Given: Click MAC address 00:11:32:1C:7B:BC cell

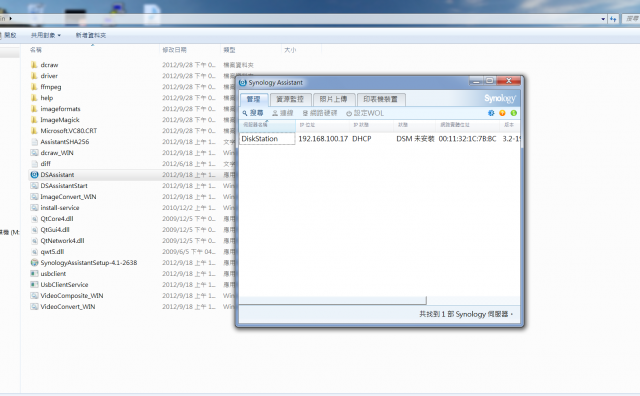Looking at the screenshot, I should pyautogui.click(x=467, y=139).
